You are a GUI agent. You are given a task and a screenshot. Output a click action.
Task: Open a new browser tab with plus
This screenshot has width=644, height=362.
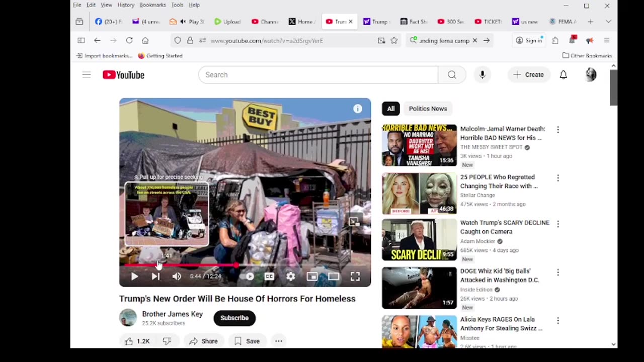[590, 22]
